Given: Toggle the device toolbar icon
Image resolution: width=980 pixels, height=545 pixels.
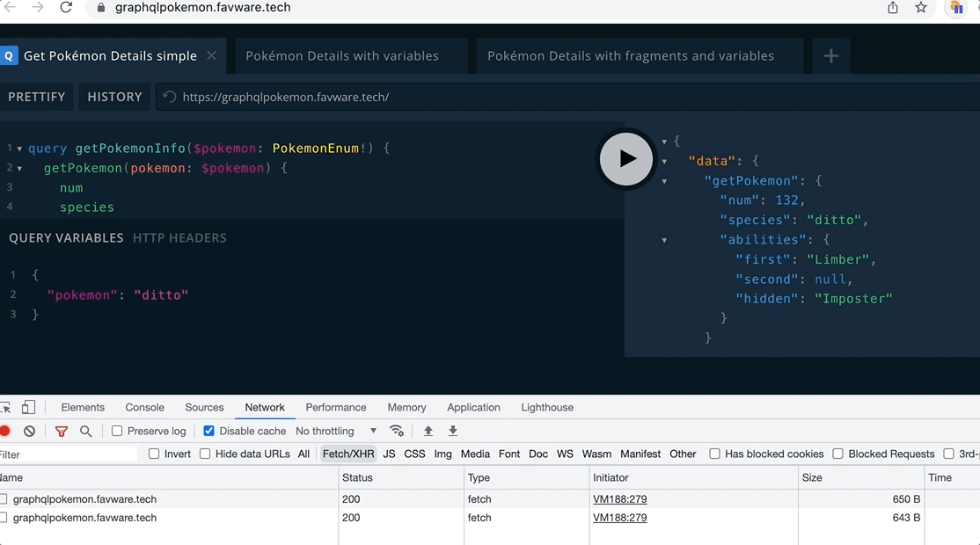Looking at the screenshot, I should tap(28, 407).
